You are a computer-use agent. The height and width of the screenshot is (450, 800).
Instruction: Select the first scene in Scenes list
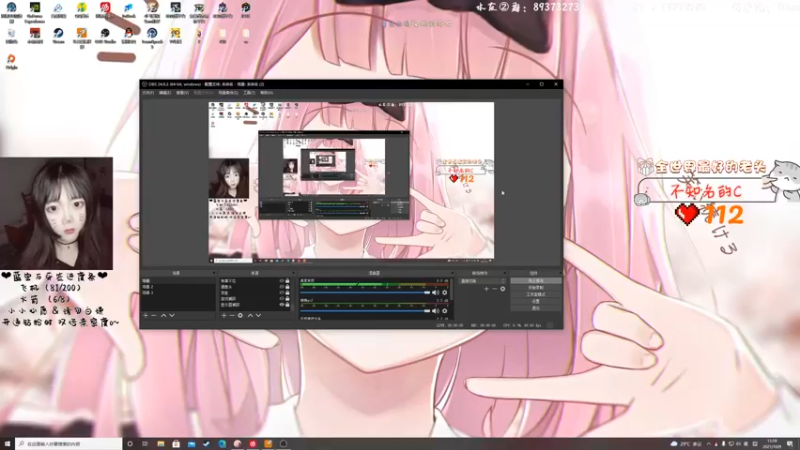coord(178,281)
